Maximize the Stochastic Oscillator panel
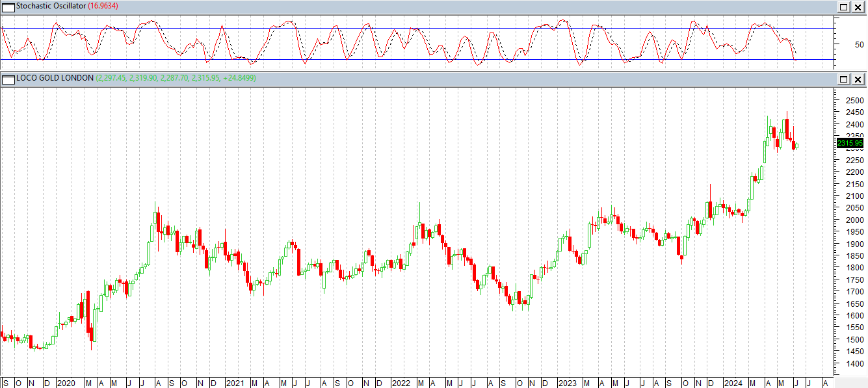The width and height of the screenshot is (868, 388). 844,7
